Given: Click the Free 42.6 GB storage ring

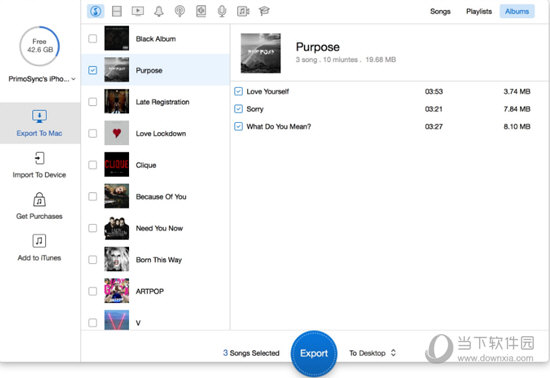Looking at the screenshot, I should (40, 46).
